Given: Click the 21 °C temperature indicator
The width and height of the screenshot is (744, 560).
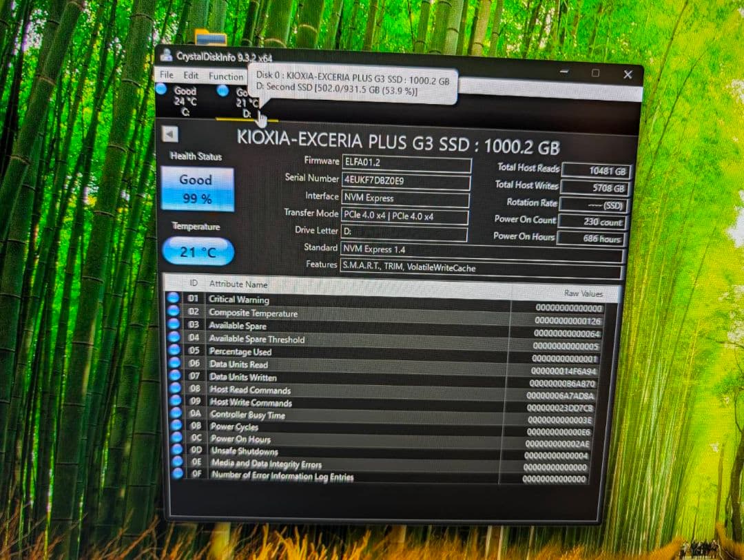Looking at the screenshot, I should pyautogui.click(x=198, y=251).
